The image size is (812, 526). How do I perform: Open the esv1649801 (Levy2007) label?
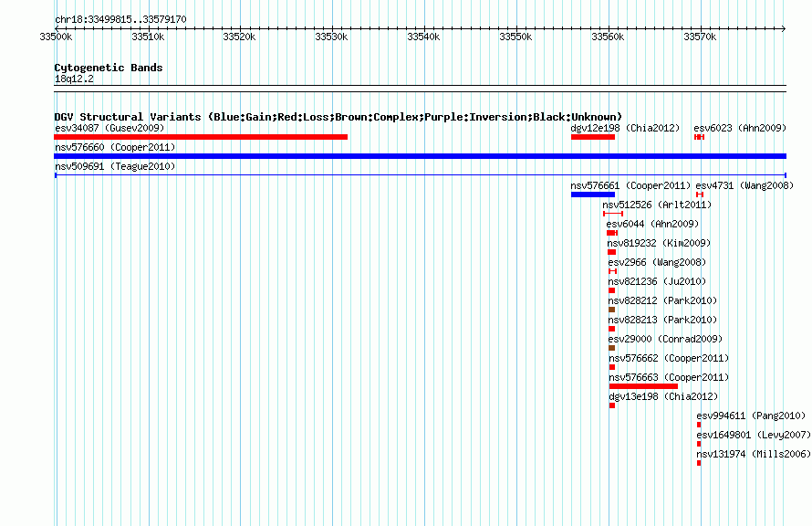(x=754, y=435)
